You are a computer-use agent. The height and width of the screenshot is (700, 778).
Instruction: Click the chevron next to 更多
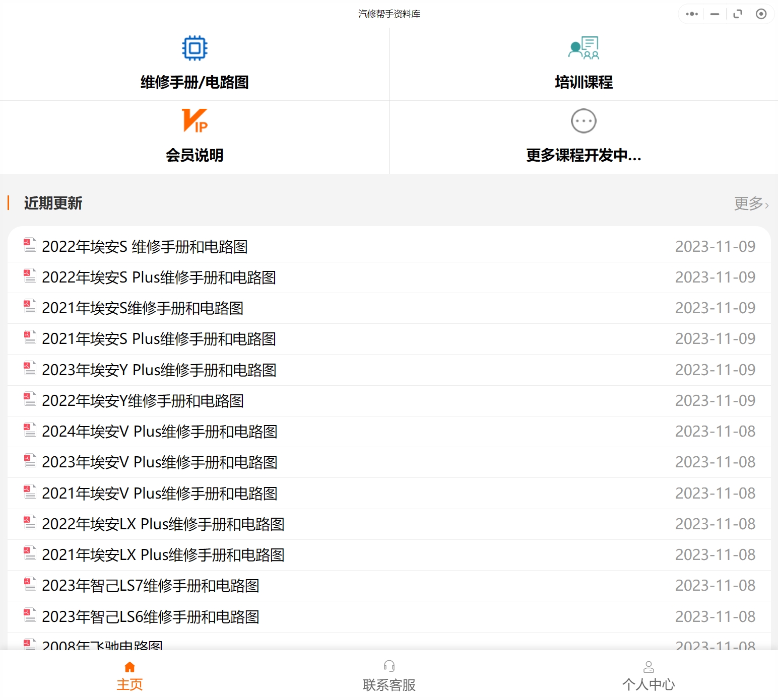pyautogui.click(x=767, y=204)
